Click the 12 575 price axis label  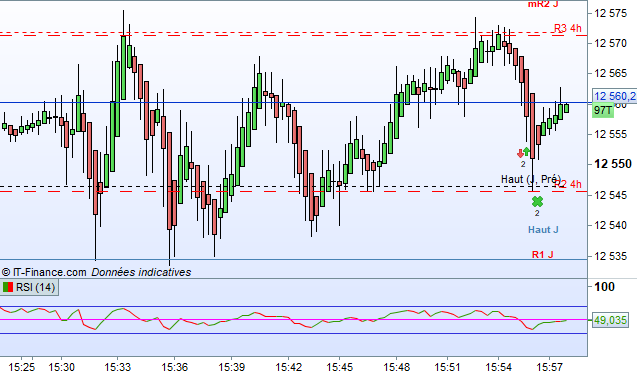pos(610,13)
